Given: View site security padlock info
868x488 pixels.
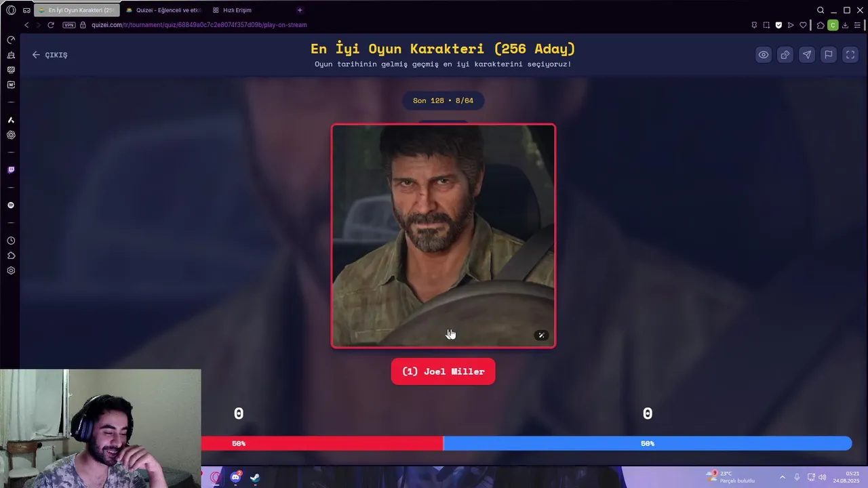Looking at the screenshot, I should (83, 25).
